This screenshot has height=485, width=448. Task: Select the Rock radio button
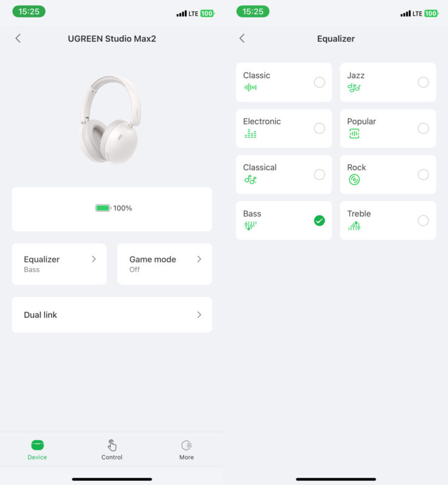point(423,174)
